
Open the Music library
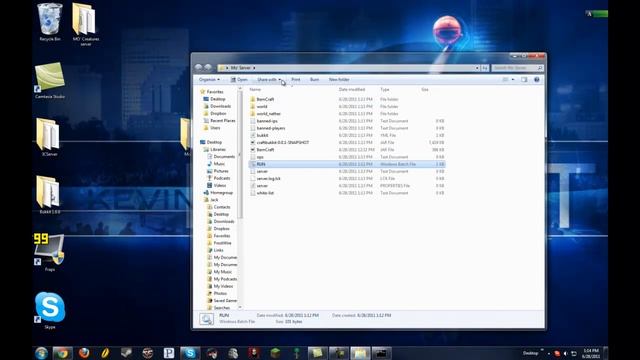coord(216,164)
